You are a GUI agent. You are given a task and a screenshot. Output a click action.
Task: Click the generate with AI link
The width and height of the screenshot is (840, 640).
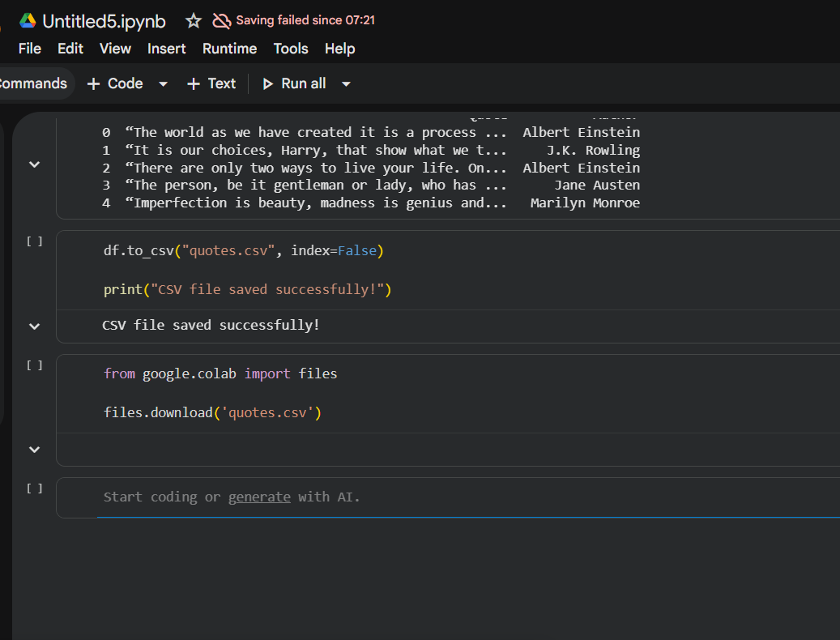[x=259, y=497]
